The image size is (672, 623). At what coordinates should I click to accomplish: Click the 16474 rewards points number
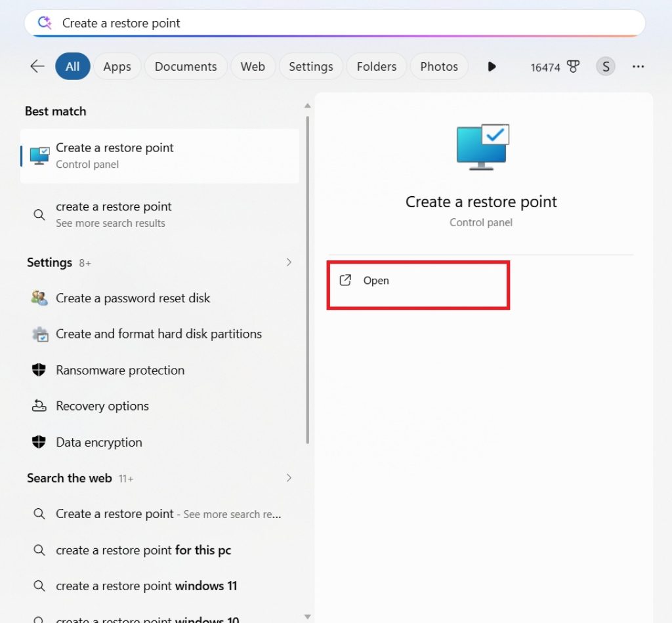[545, 68]
